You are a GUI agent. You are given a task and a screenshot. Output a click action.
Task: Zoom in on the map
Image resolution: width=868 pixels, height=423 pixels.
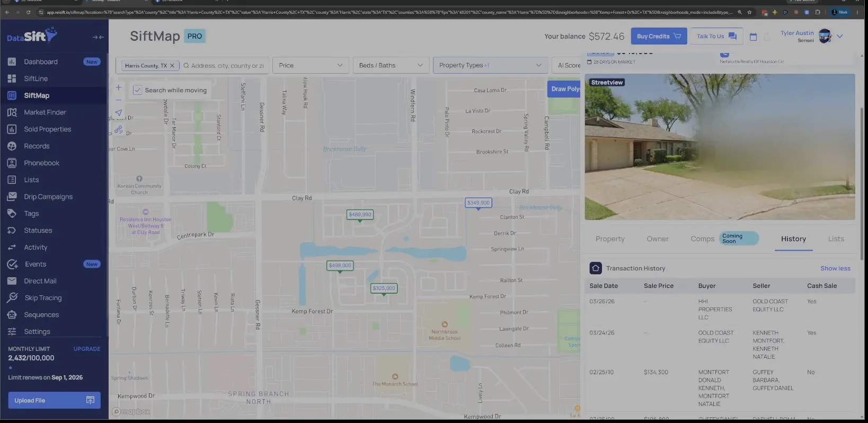point(118,87)
